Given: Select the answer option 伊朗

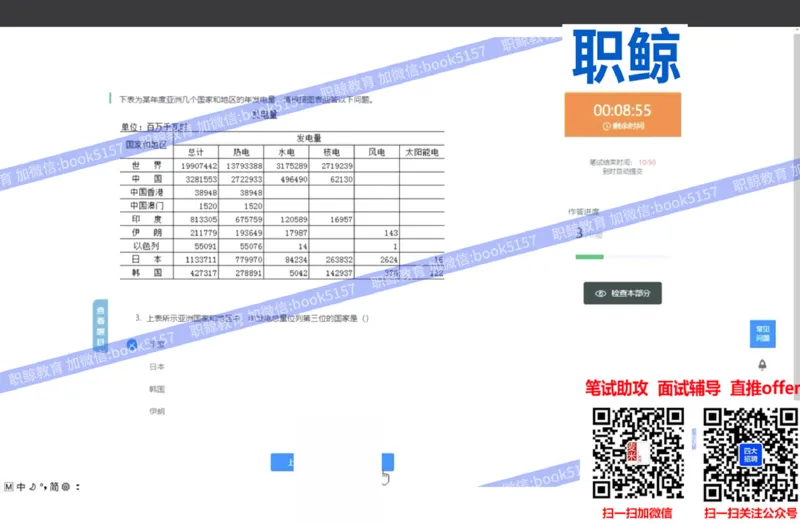Looking at the screenshot, I should tap(157, 411).
